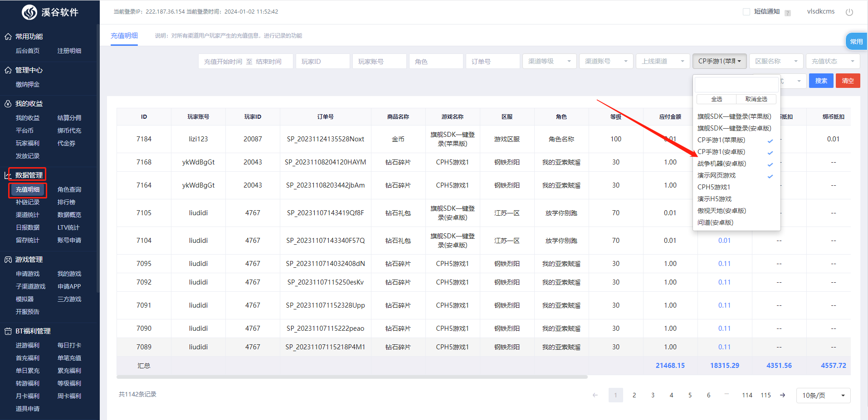The height and width of the screenshot is (420, 868).
Task: Click the BT福利管理 calendar icon
Action: [x=8, y=331]
